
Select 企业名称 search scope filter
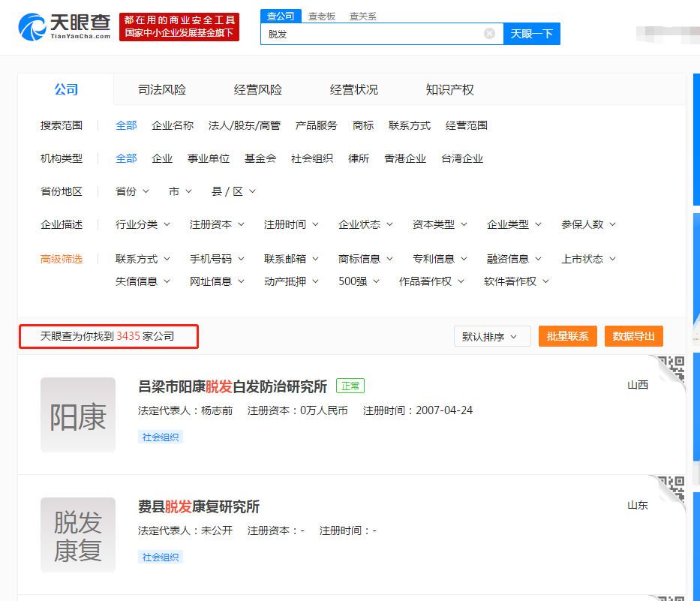(x=172, y=125)
